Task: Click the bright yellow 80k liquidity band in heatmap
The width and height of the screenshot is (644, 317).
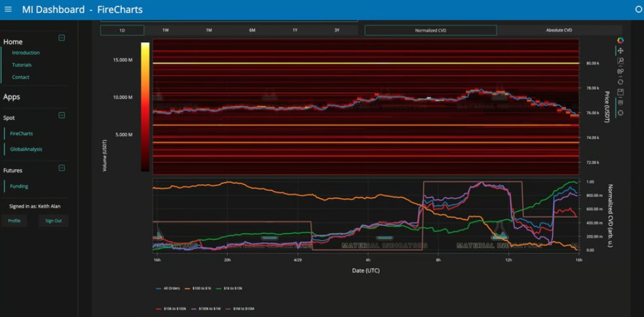Action: tap(365, 63)
